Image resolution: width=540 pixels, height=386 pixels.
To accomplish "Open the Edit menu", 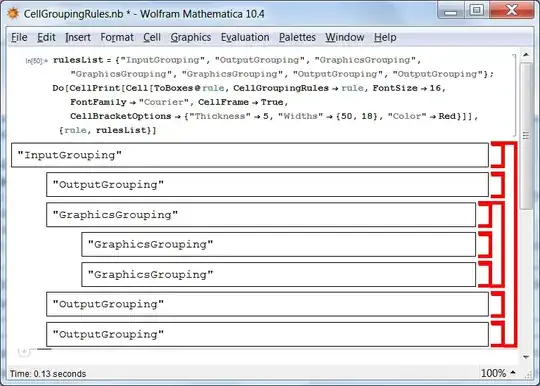I will (x=46, y=37).
